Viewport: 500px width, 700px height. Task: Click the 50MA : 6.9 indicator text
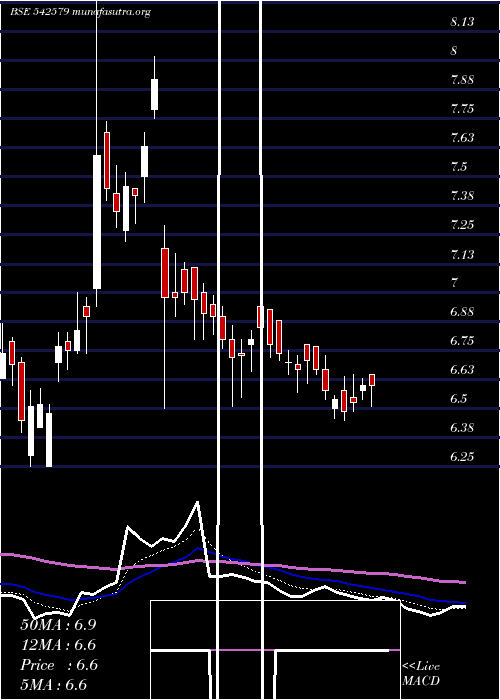pos(58,625)
